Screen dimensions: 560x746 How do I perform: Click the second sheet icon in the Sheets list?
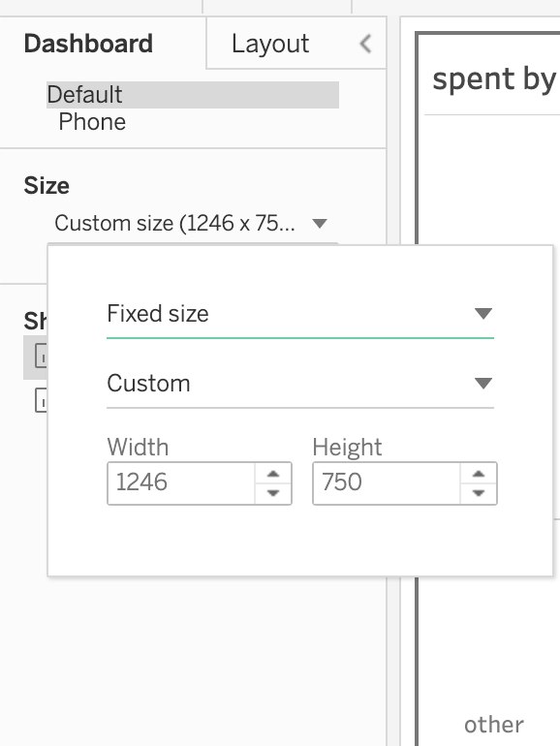tap(41, 400)
